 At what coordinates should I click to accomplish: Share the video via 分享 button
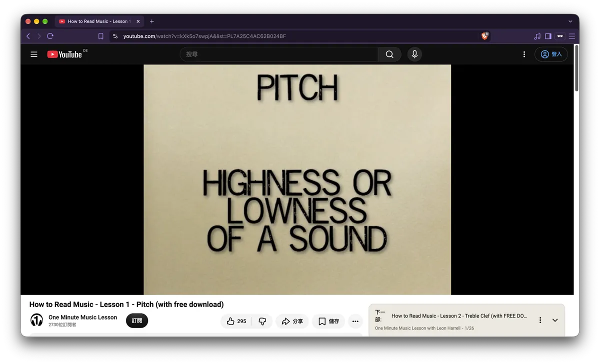coord(292,322)
